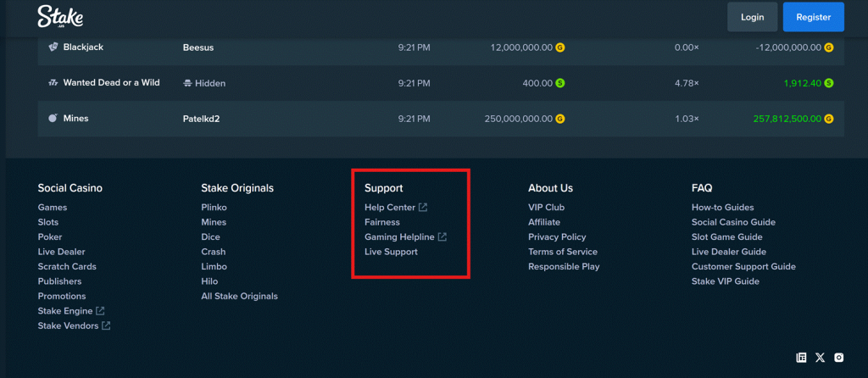Open the Games link under Social Casino
This screenshot has width=868, height=378.
[53, 208]
